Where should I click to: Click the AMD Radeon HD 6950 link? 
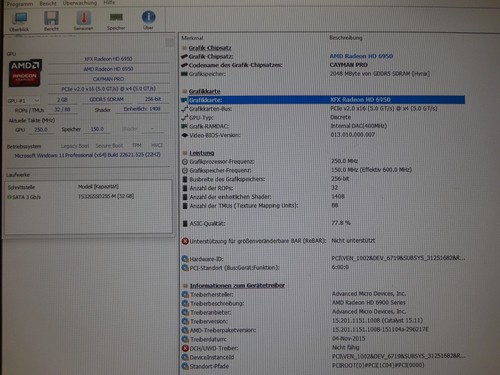tap(361, 56)
